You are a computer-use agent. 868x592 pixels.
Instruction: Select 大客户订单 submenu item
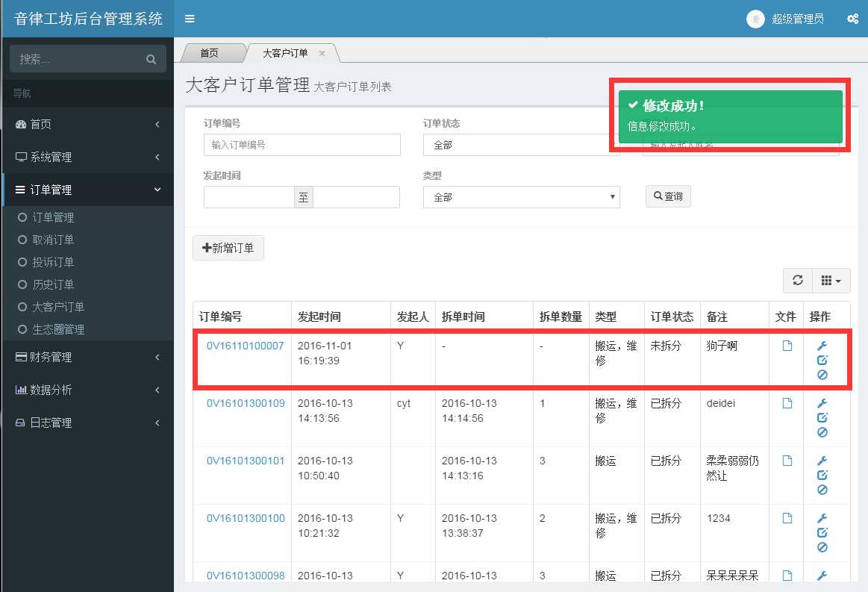(58, 307)
